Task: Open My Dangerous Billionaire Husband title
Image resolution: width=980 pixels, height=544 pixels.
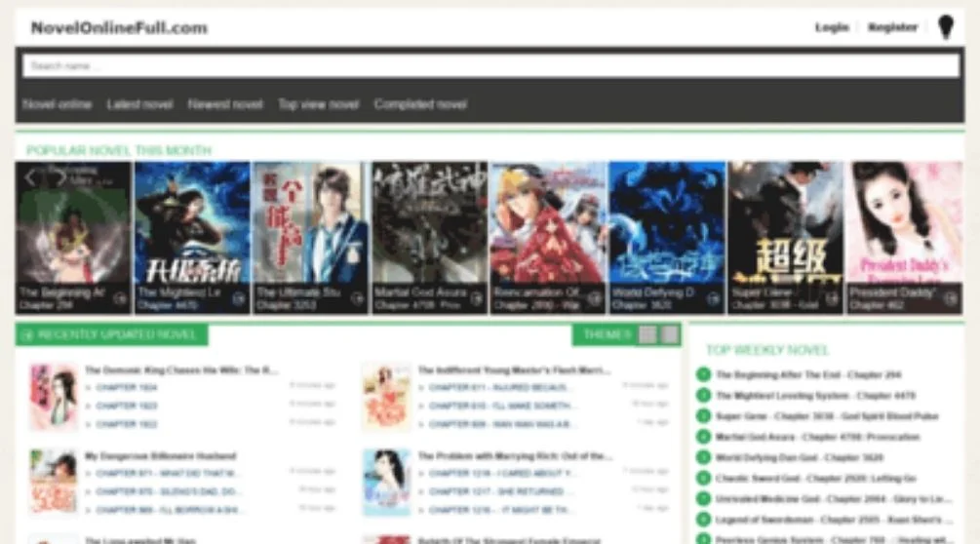Action: pyautogui.click(x=161, y=456)
